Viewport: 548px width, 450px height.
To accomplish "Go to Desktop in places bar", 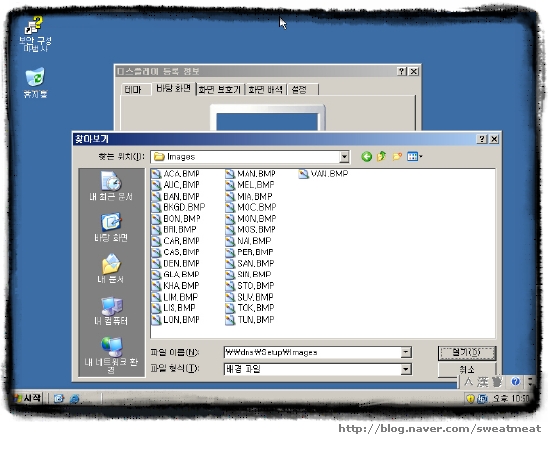I will click(x=111, y=227).
